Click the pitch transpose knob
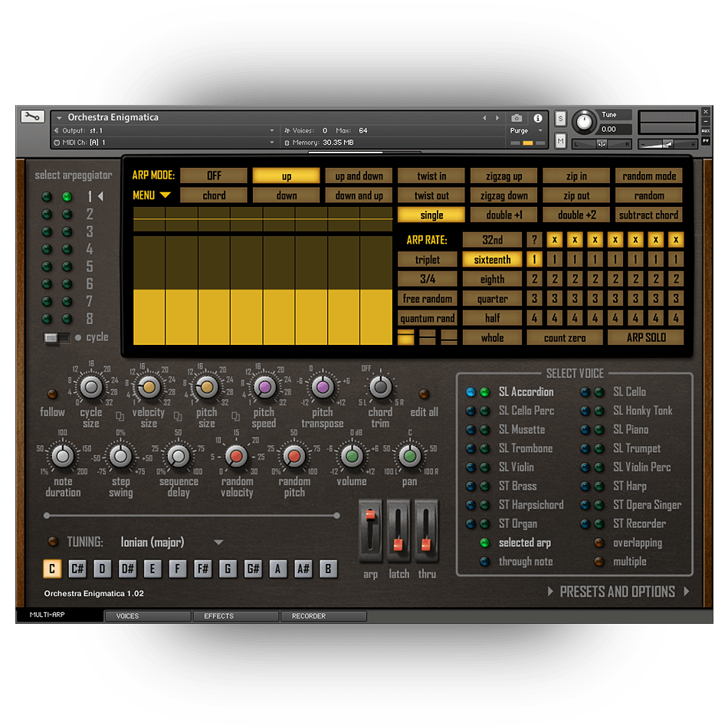 coord(323,387)
